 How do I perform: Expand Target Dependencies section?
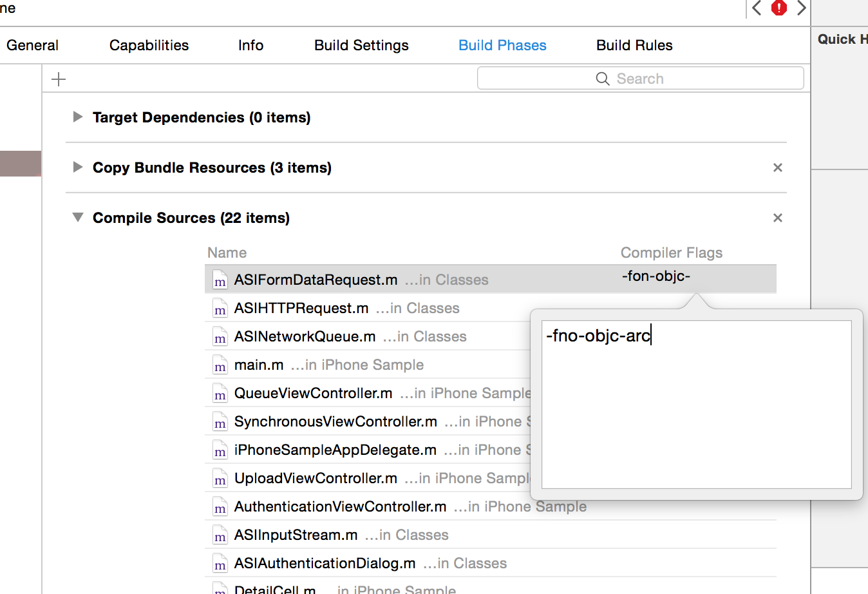pyautogui.click(x=78, y=117)
